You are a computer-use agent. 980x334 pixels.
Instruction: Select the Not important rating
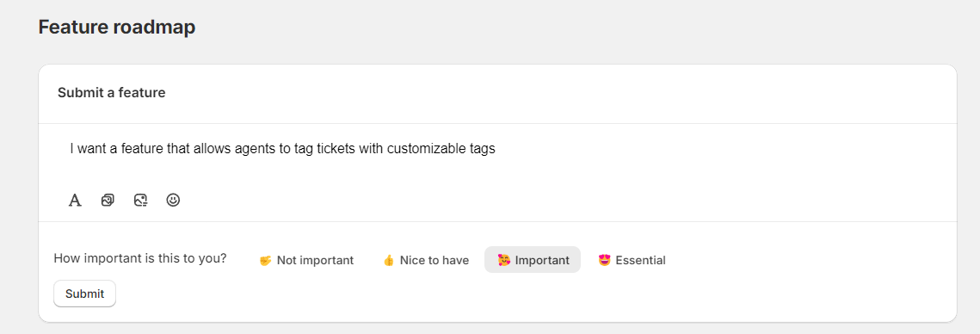[x=306, y=260]
